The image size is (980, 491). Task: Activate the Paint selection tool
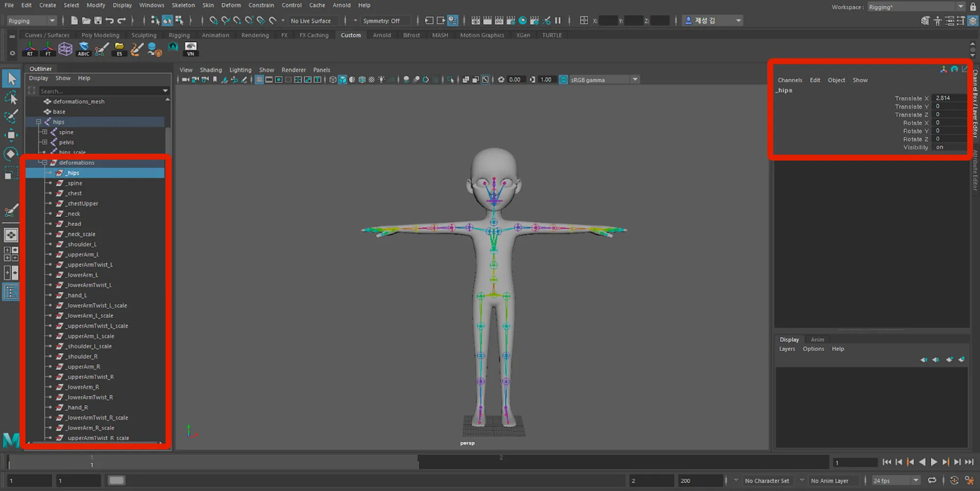click(11, 117)
